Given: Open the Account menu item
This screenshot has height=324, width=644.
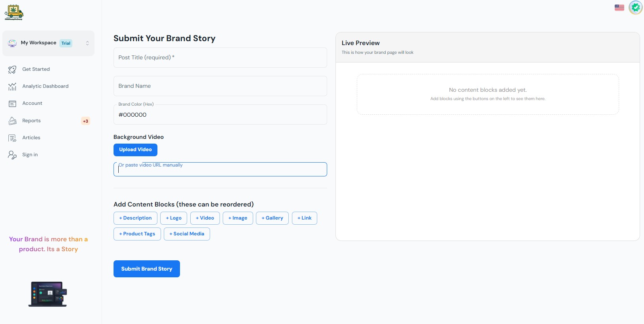Looking at the screenshot, I should point(32,103).
